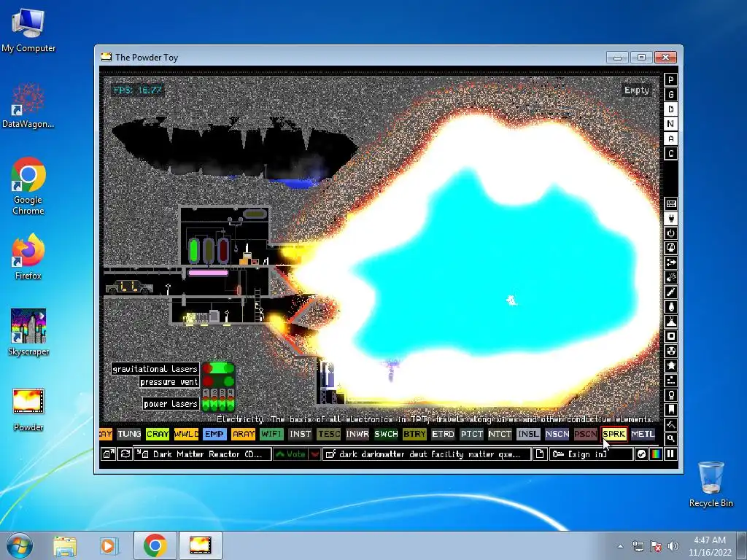Click the Dark Matter Reactor save name button
747x560 pixels.
tap(203, 454)
